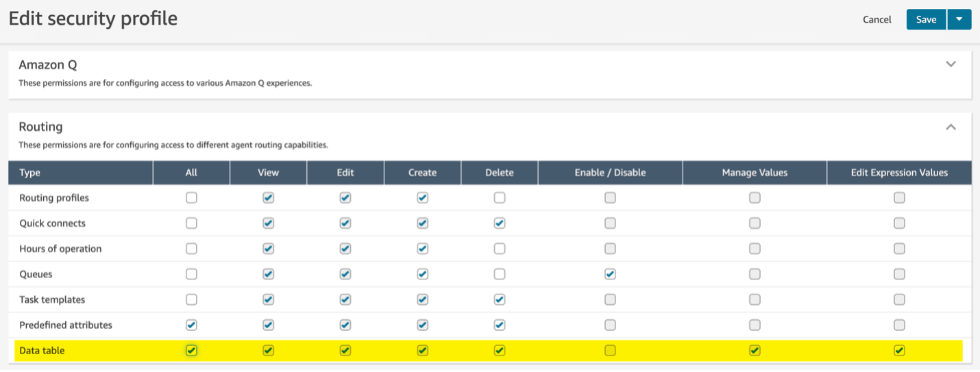The height and width of the screenshot is (372, 980).
Task: Enable Delete for Hours of operation
Action: [x=500, y=249]
